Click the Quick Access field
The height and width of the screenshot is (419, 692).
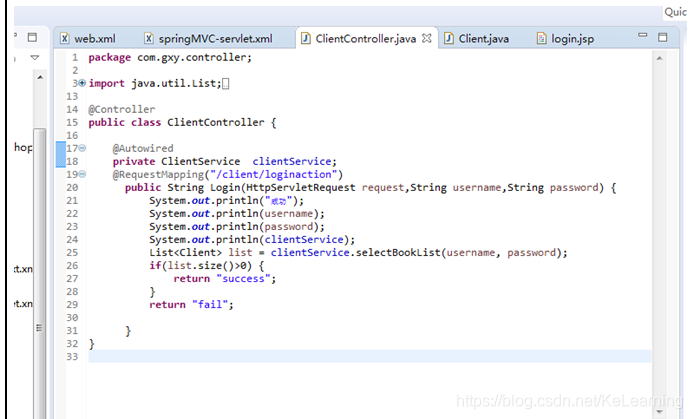(x=676, y=12)
